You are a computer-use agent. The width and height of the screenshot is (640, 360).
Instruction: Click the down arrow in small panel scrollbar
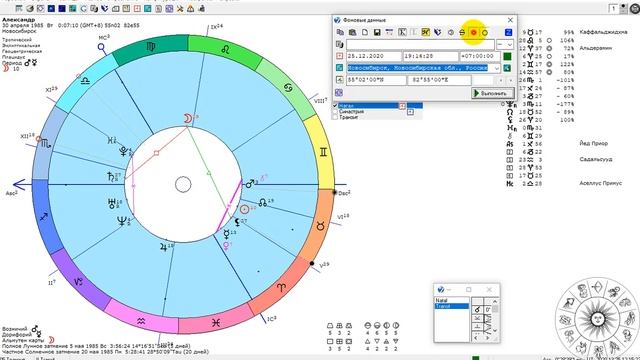tap(495, 330)
